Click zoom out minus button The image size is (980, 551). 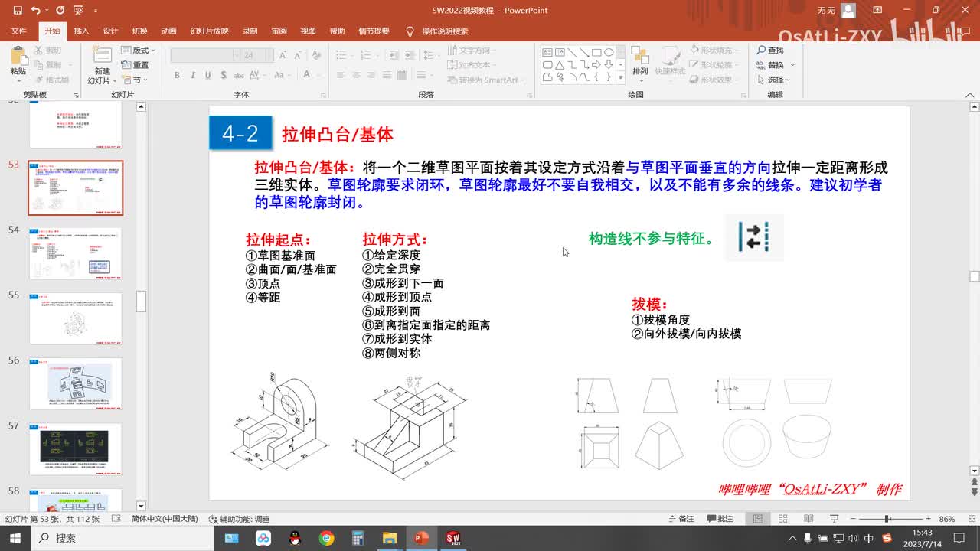tap(852, 519)
